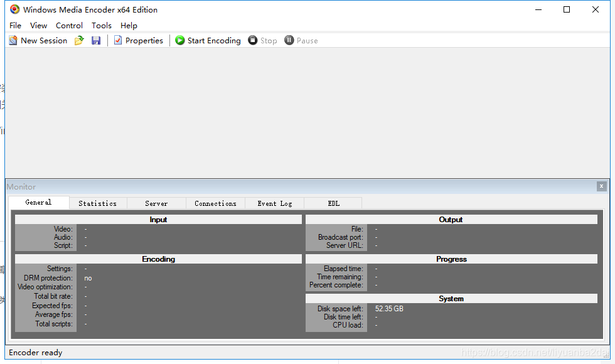Click the 'File:' output label
This screenshot has height=364, width=615.
[x=357, y=229]
